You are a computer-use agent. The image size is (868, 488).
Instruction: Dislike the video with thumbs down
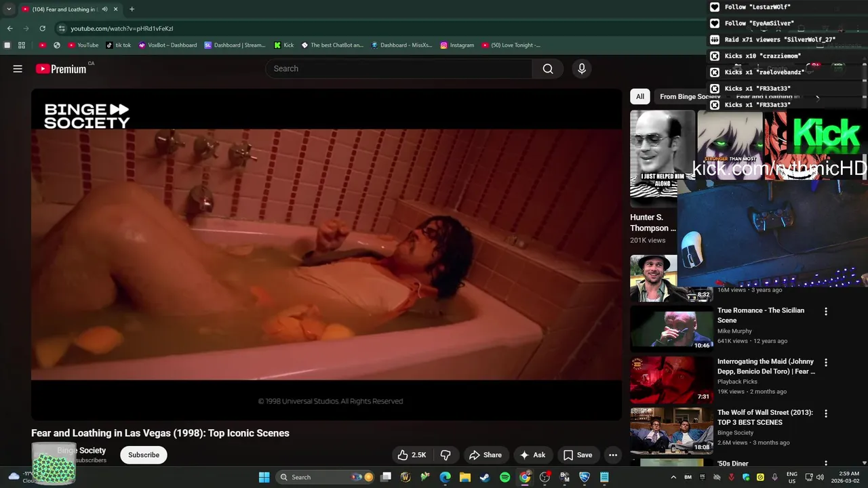pos(446,455)
